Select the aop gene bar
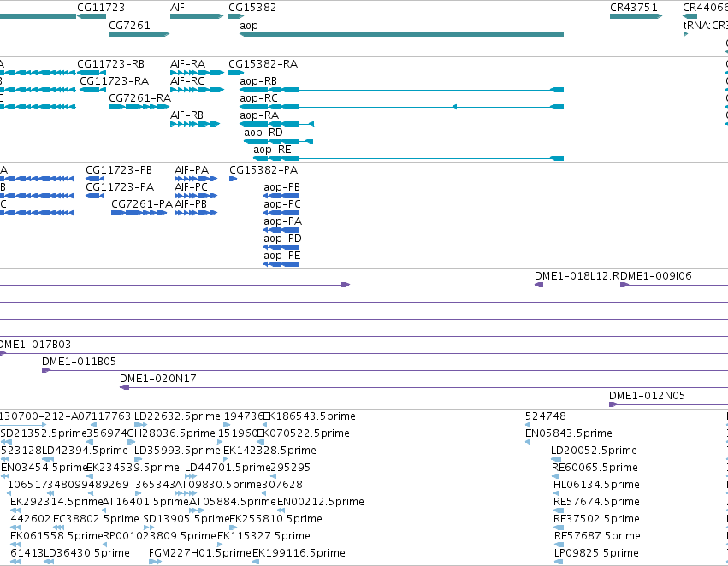Viewport: 728px width, 566px height. coord(401,34)
